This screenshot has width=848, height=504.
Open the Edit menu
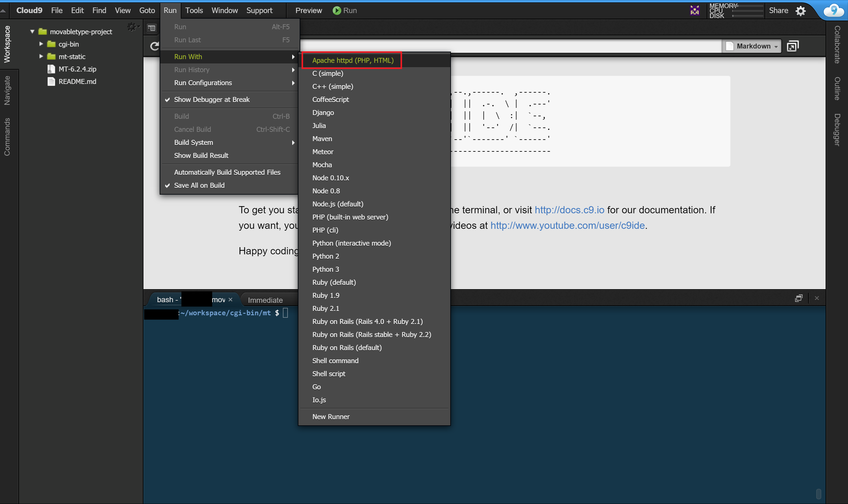click(77, 11)
